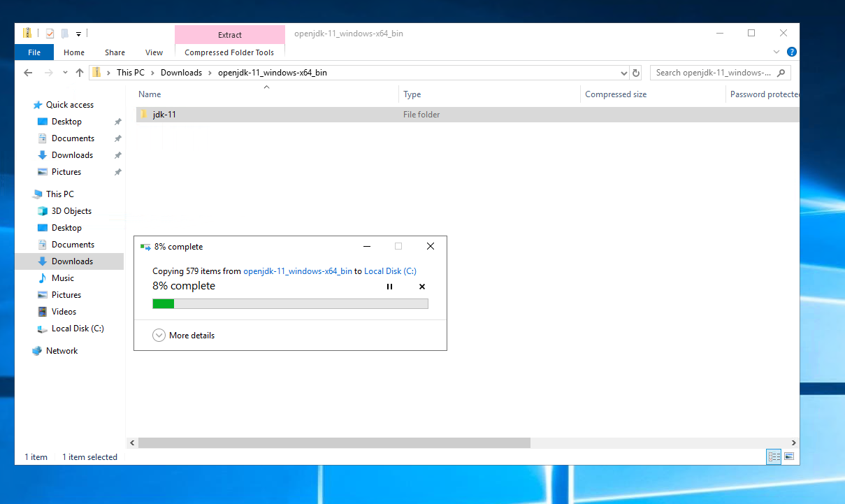The height and width of the screenshot is (504, 845).
Task: Open Desktop under Quick access
Action: pos(66,122)
